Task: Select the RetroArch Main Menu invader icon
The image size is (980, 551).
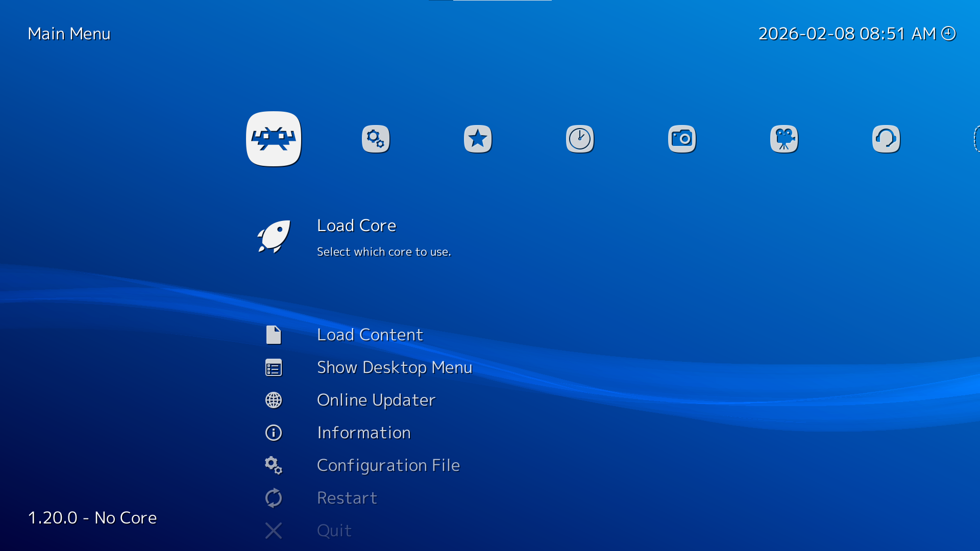Action: [274, 139]
